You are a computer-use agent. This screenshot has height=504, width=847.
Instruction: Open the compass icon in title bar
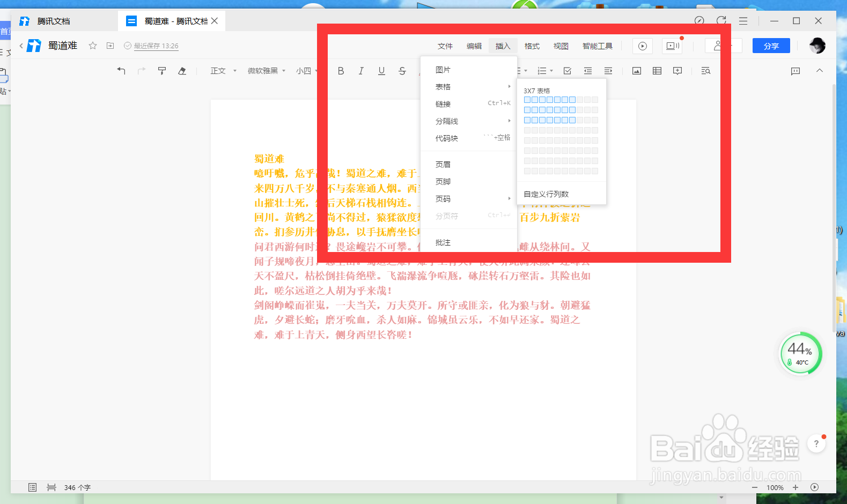(699, 20)
